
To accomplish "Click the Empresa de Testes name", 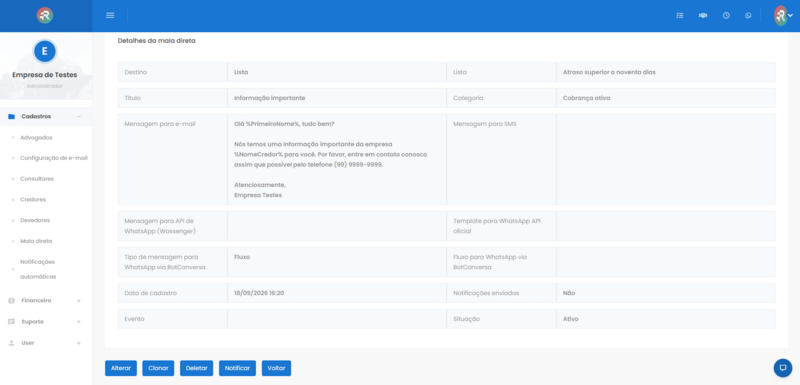I will pyautogui.click(x=45, y=75).
